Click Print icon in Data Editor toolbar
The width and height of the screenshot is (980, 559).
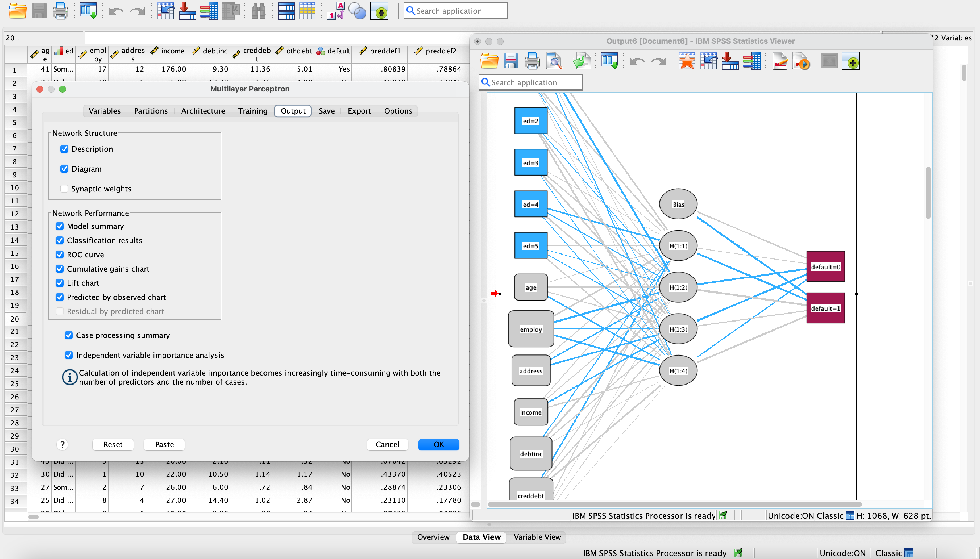tap(60, 11)
